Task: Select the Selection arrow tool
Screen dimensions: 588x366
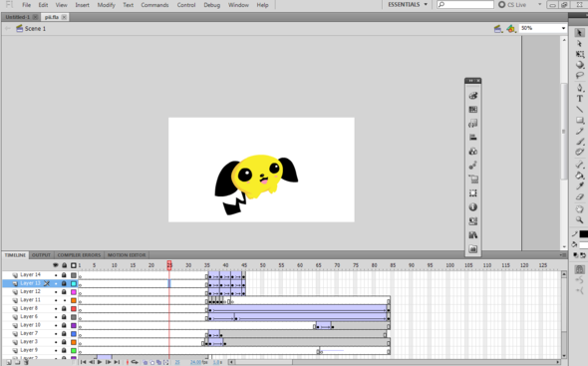Action: click(579, 33)
